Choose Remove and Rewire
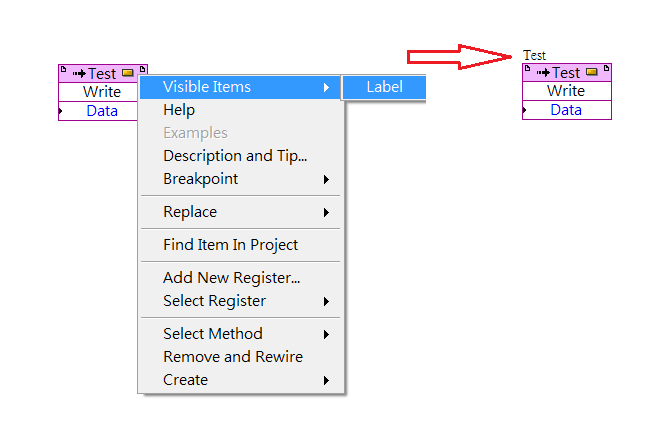 click(240, 357)
